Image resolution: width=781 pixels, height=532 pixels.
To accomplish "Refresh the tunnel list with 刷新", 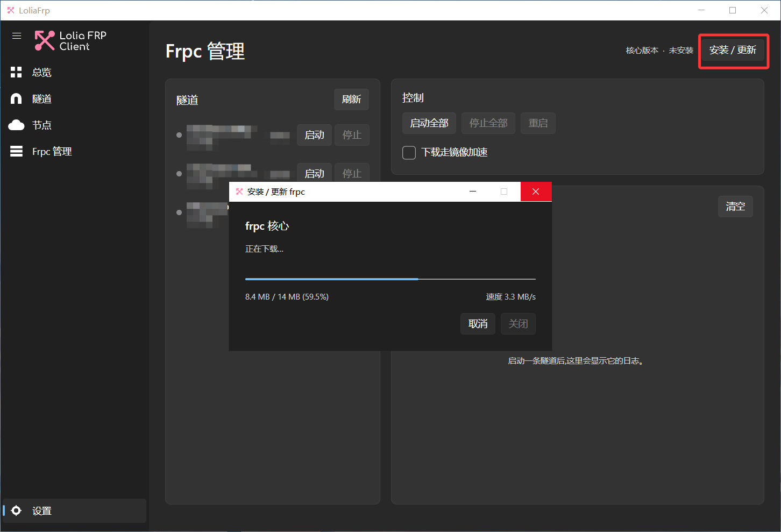I will [351, 100].
